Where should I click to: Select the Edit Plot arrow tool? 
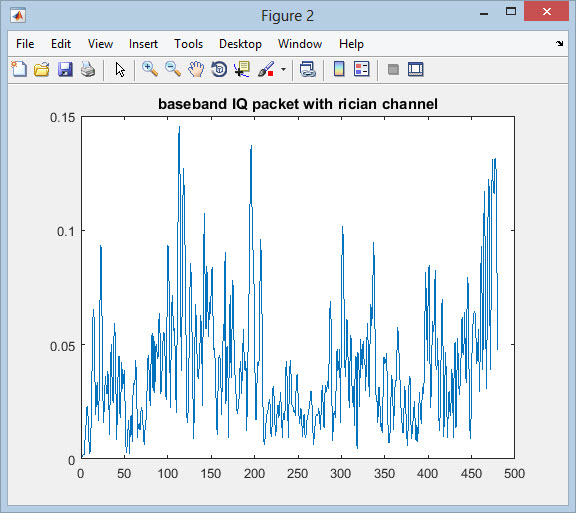120,69
